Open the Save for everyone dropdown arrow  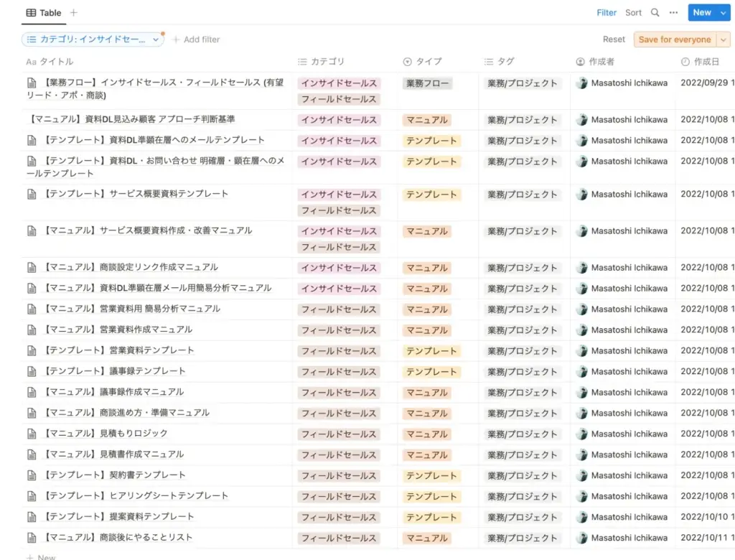click(724, 39)
